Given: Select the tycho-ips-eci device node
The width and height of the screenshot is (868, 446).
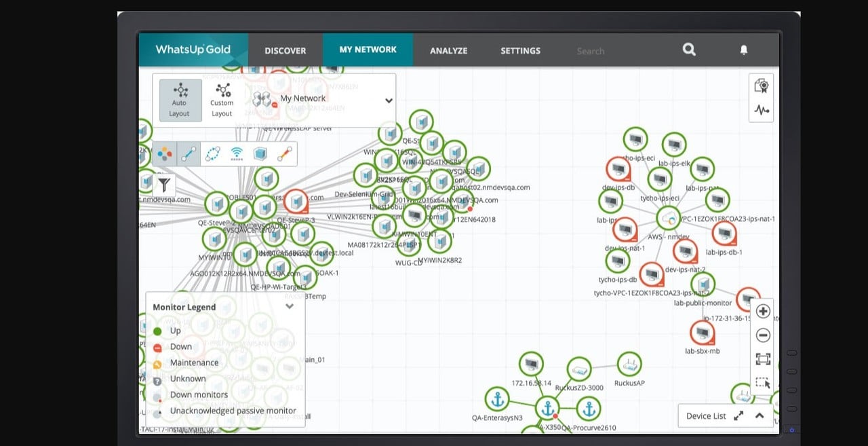Looking at the screenshot, I should (x=660, y=180).
